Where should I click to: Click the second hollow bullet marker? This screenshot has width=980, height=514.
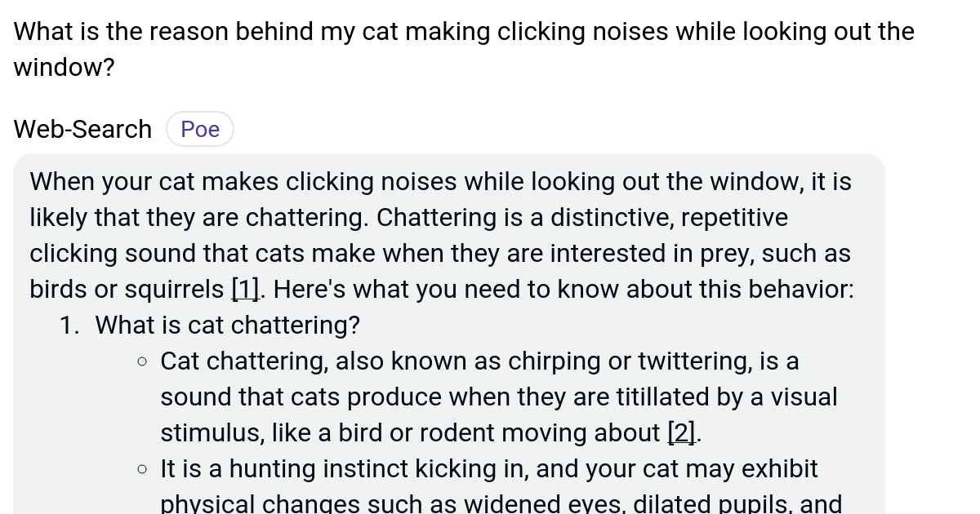(x=142, y=467)
